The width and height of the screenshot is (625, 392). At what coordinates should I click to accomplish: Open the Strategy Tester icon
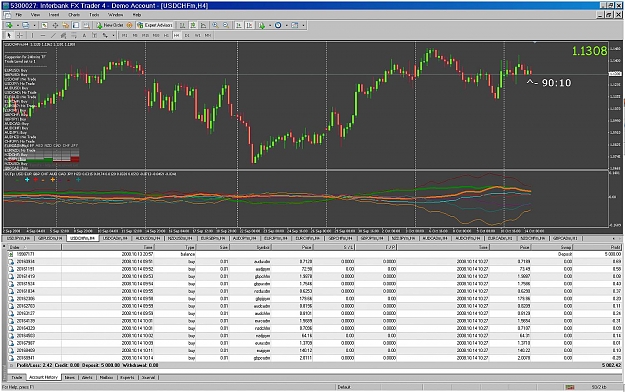point(86,25)
